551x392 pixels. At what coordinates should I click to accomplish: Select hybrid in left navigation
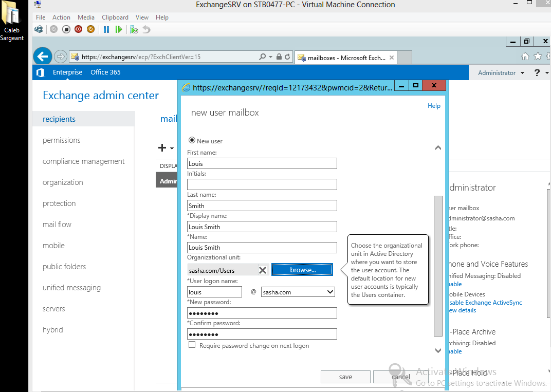(x=53, y=330)
